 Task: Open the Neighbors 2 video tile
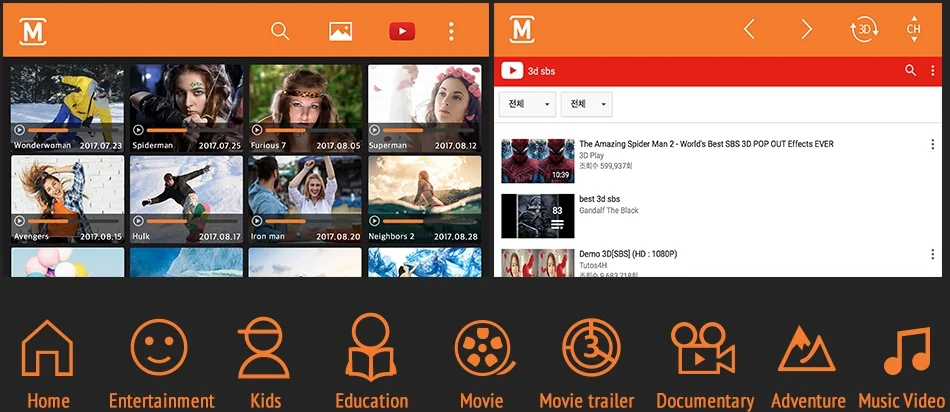425,199
